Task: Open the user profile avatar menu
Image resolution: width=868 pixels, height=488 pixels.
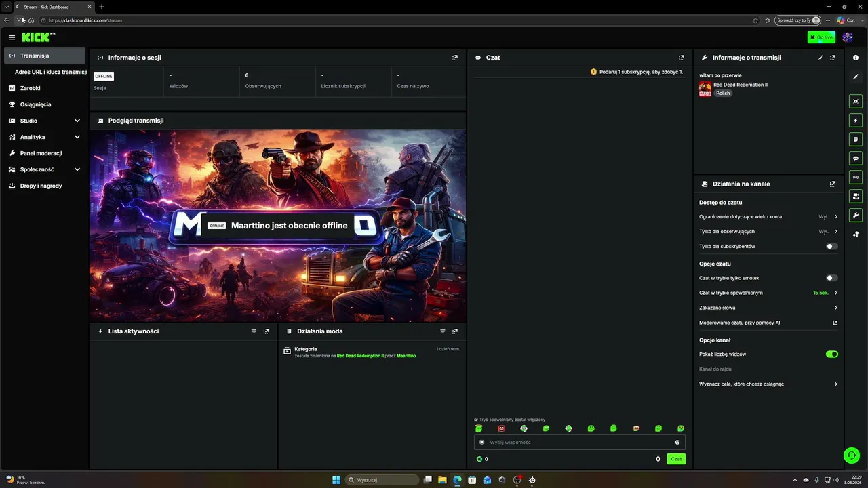Action: [848, 37]
